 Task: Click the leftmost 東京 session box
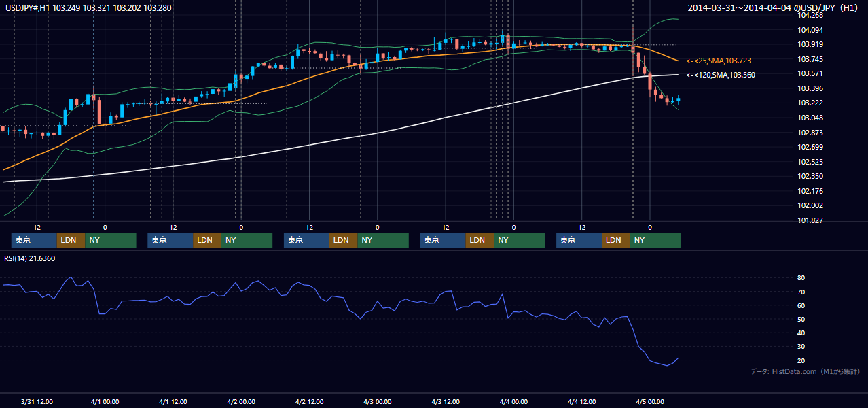point(34,240)
